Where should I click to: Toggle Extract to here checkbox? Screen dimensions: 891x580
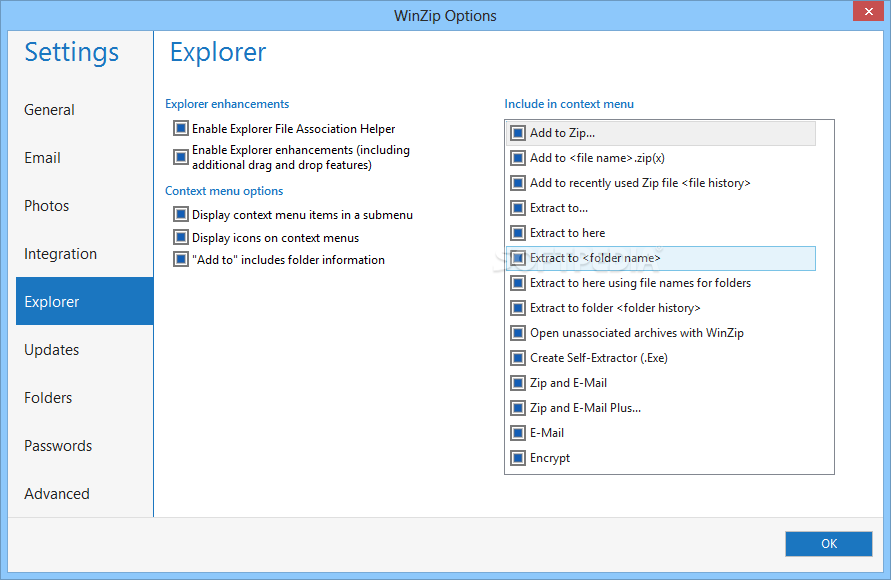[x=518, y=233]
